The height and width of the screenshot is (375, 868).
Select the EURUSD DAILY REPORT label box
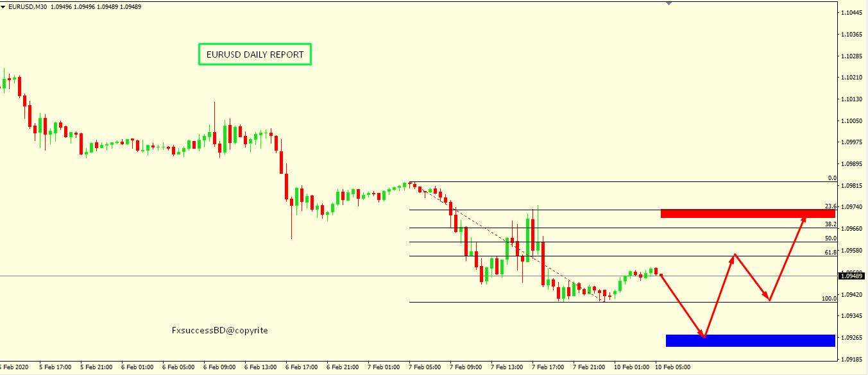point(255,54)
